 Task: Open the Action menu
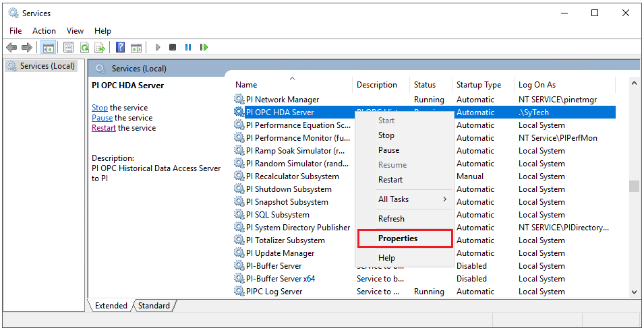point(44,31)
